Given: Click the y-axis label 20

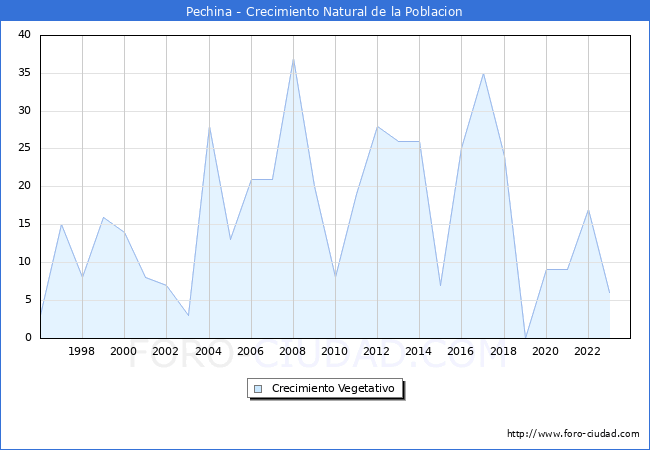Looking at the screenshot, I should tap(24, 186).
